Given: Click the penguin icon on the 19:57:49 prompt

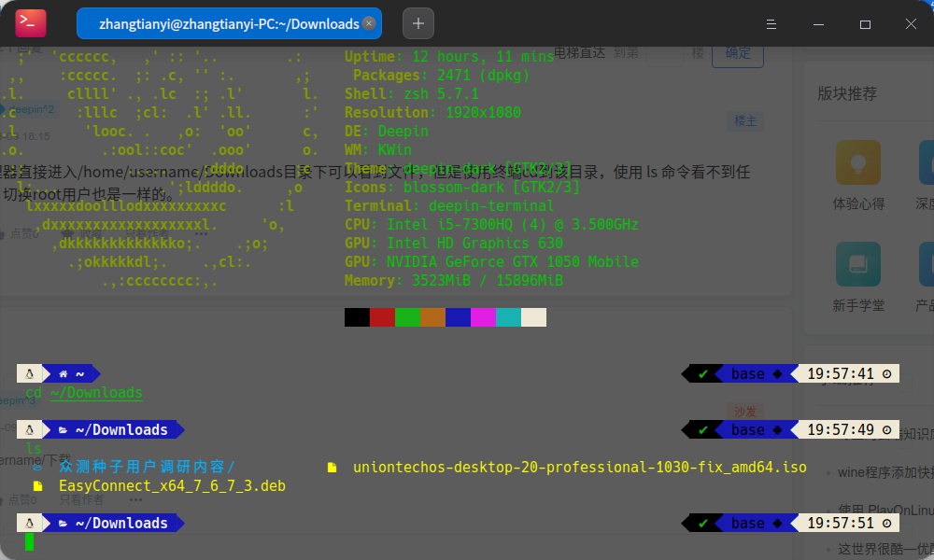Looking at the screenshot, I should [x=29, y=429].
